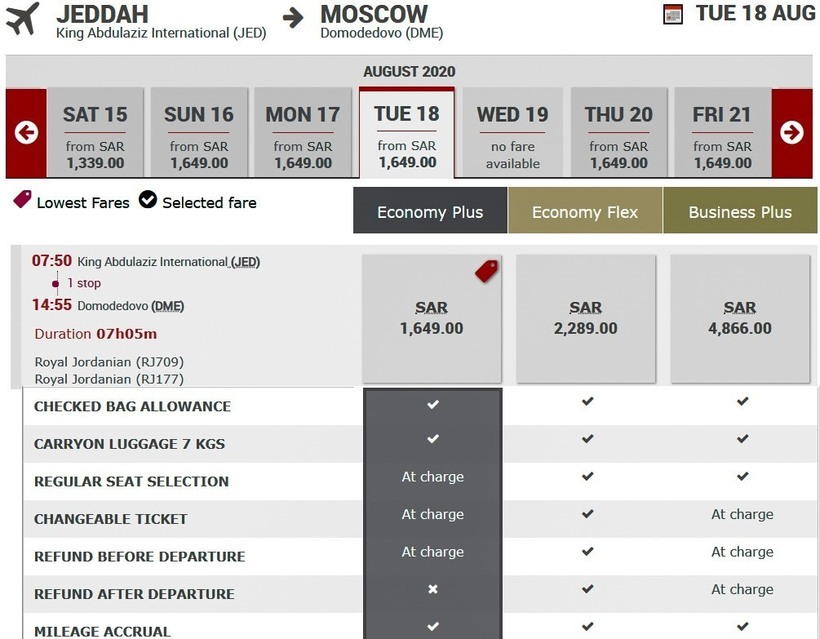This screenshot has height=639, width=820.
Task: Click the previous week left arrow
Action: 26,133
